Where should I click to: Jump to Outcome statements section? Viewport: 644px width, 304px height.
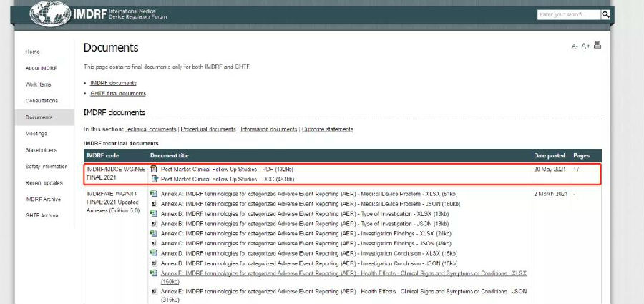tap(327, 129)
